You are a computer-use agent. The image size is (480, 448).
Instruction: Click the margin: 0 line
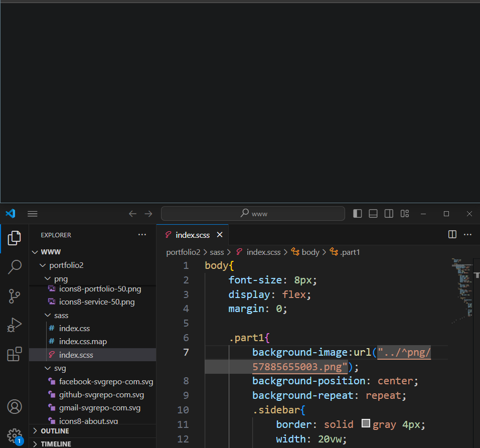[x=258, y=309]
